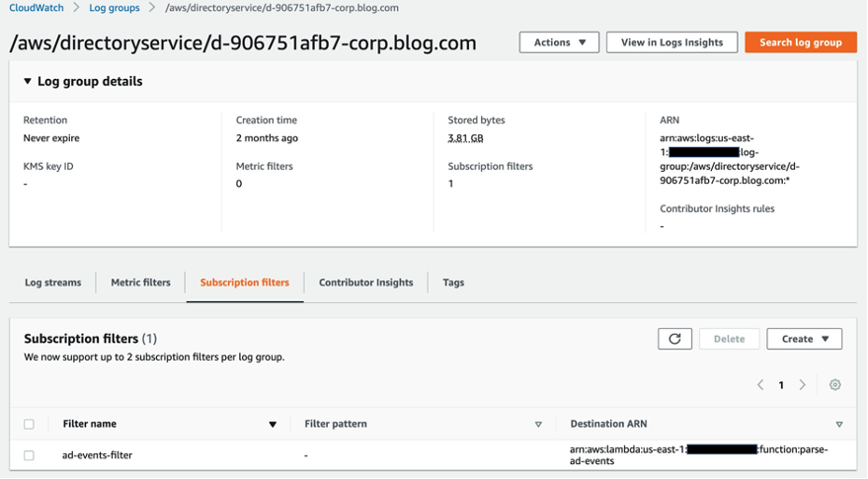Go to next page arrow
The width and height of the screenshot is (868, 479).
click(802, 385)
